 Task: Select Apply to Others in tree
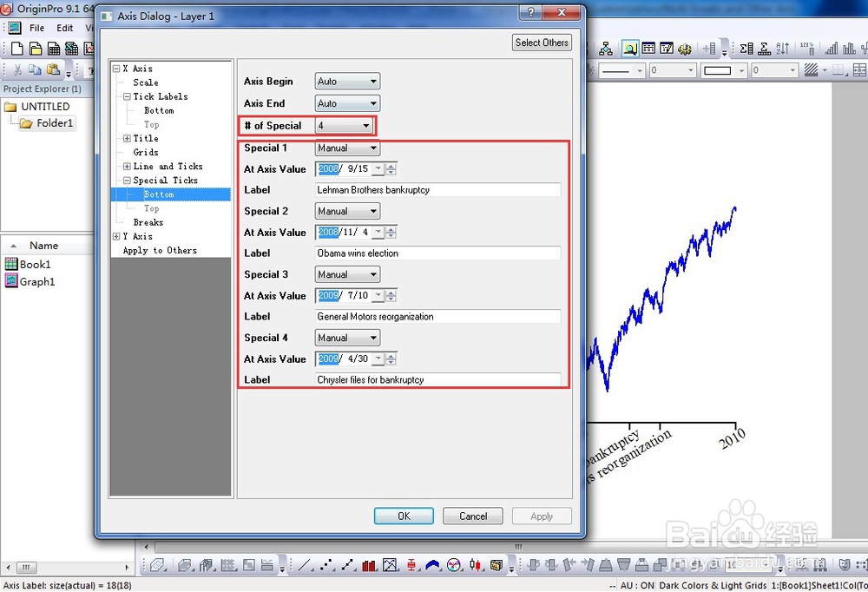coord(160,250)
